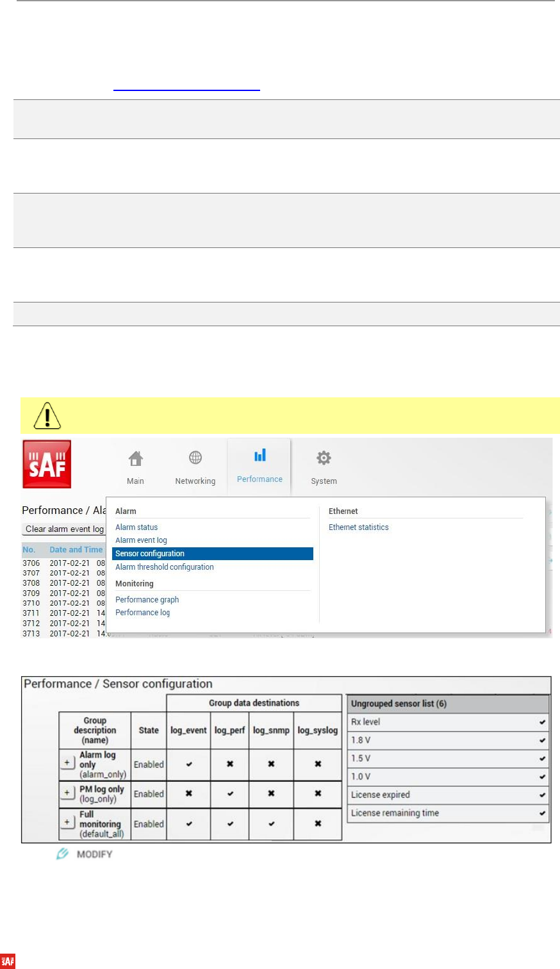This screenshot has width=560, height=969.
Task: Expand the PM log only group
Action: pos(67,793)
